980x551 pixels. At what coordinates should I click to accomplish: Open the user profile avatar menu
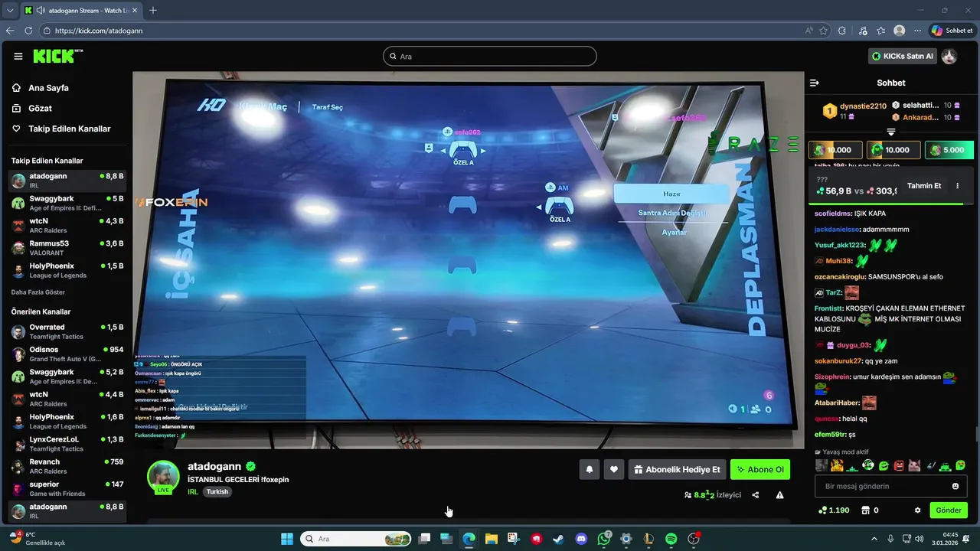point(949,56)
